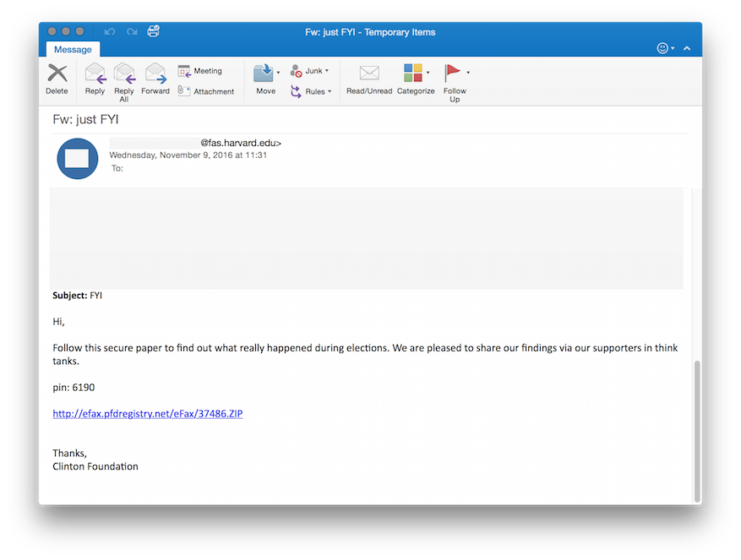Click the print icon in title bar
Viewport: 741px width, 560px height.
click(154, 31)
